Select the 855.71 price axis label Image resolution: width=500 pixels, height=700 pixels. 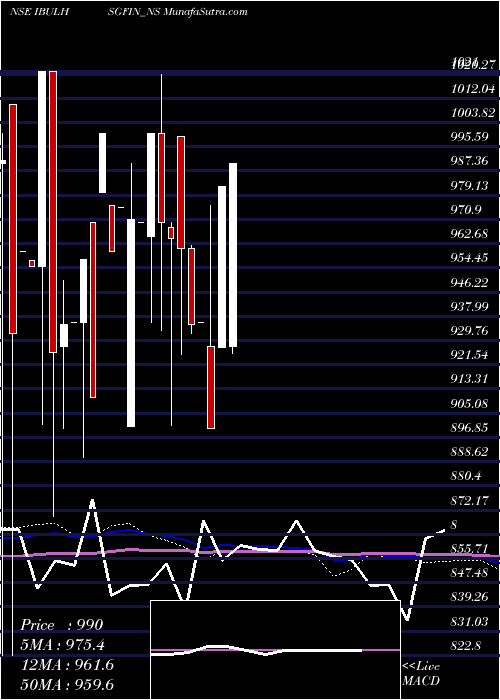[x=470, y=549]
